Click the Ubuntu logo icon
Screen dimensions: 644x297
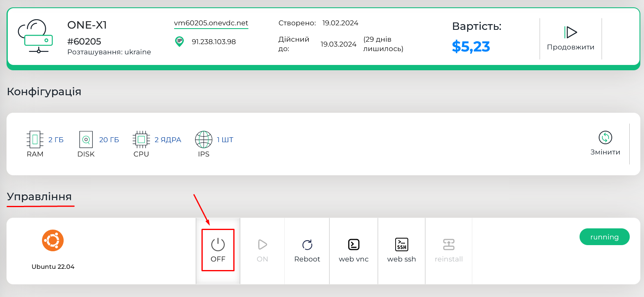(53, 240)
